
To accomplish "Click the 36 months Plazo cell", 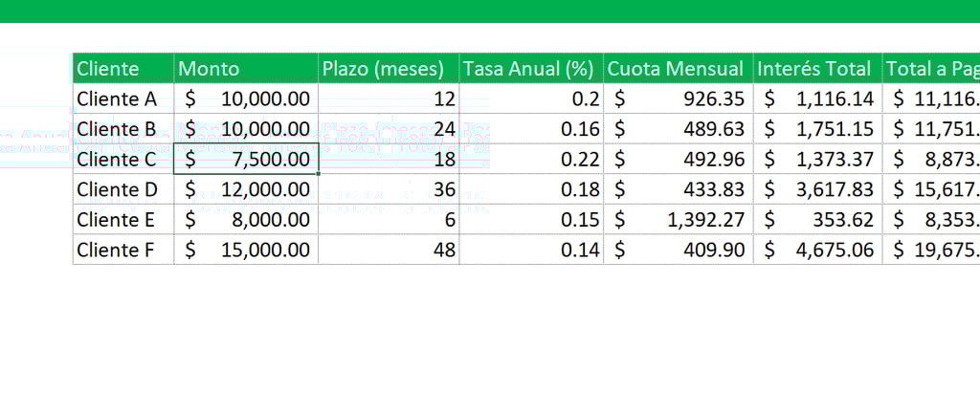I will click(x=388, y=189).
